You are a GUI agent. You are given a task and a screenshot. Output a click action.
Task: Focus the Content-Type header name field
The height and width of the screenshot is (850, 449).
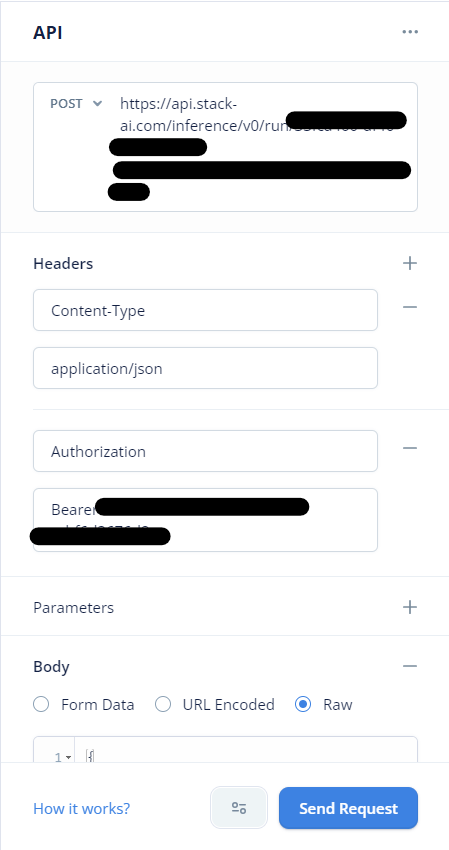206,310
